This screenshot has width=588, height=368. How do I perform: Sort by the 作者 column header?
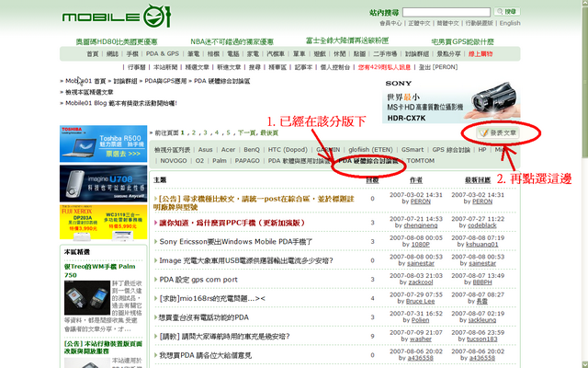[x=416, y=180]
